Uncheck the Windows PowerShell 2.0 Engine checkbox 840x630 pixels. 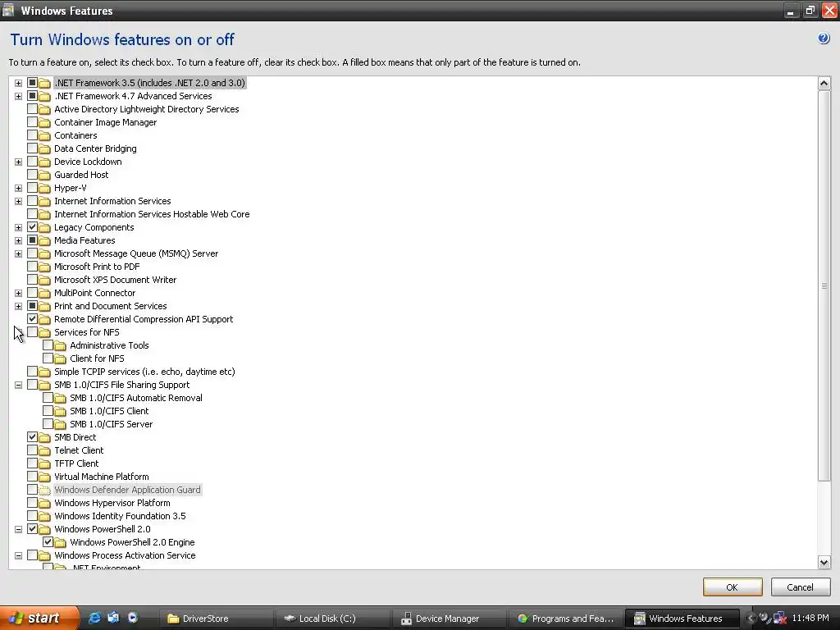tap(48, 541)
